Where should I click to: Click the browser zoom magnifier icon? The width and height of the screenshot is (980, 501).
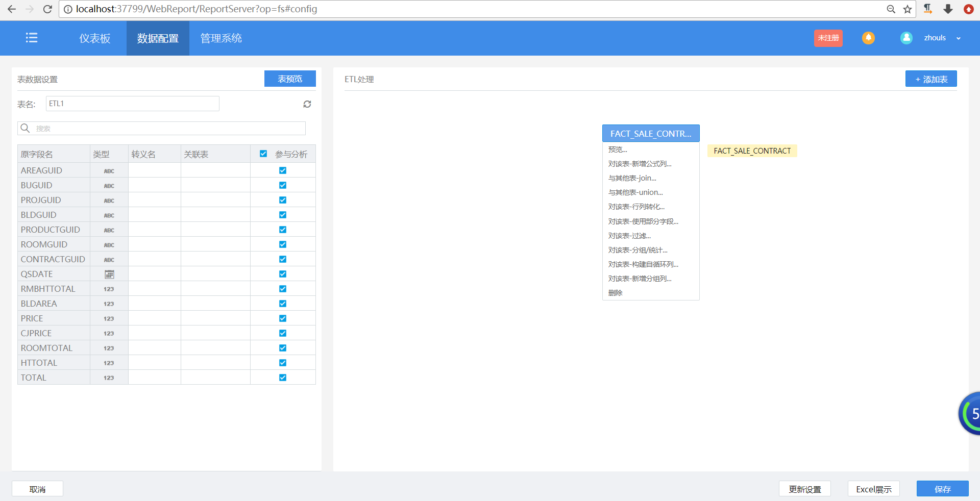point(891,9)
